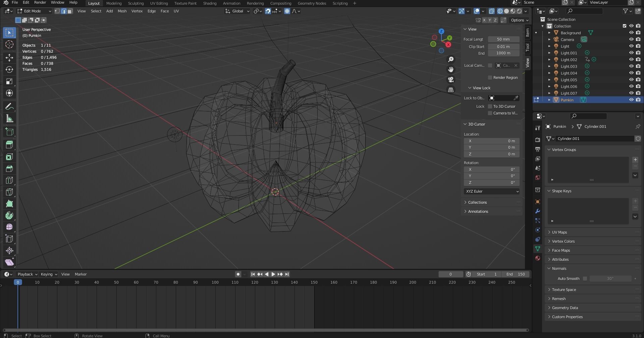Enable face select mode
The image size is (644, 338).
click(70, 11)
